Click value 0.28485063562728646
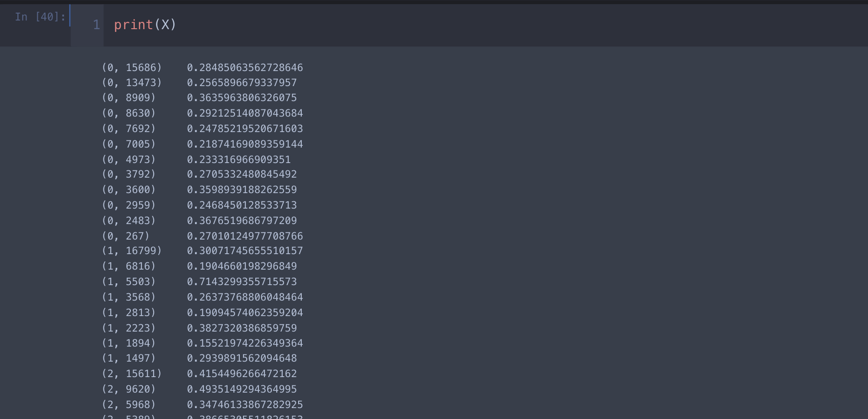This screenshot has width=868, height=419. (x=245, y=67)
